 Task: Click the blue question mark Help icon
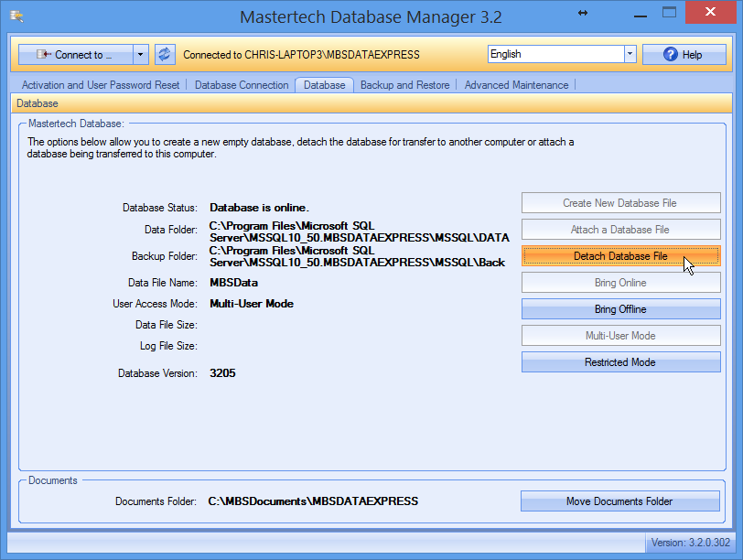click(670, 55)
